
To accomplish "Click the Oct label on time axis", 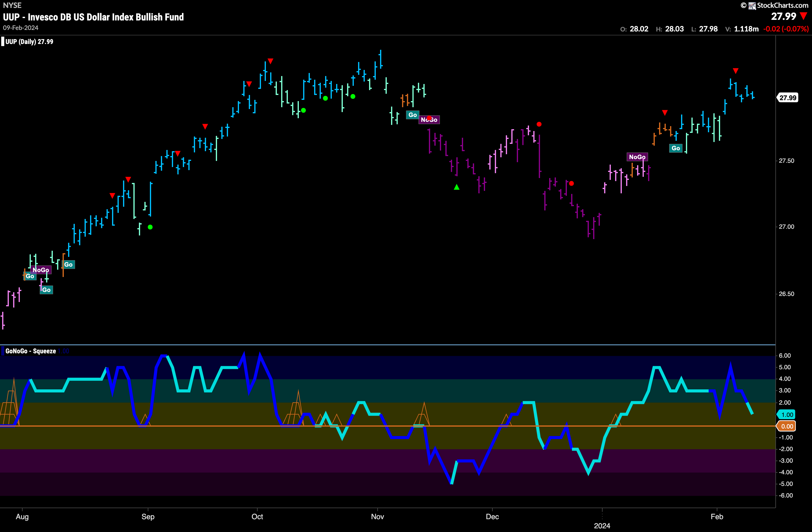I will (257, 517).
